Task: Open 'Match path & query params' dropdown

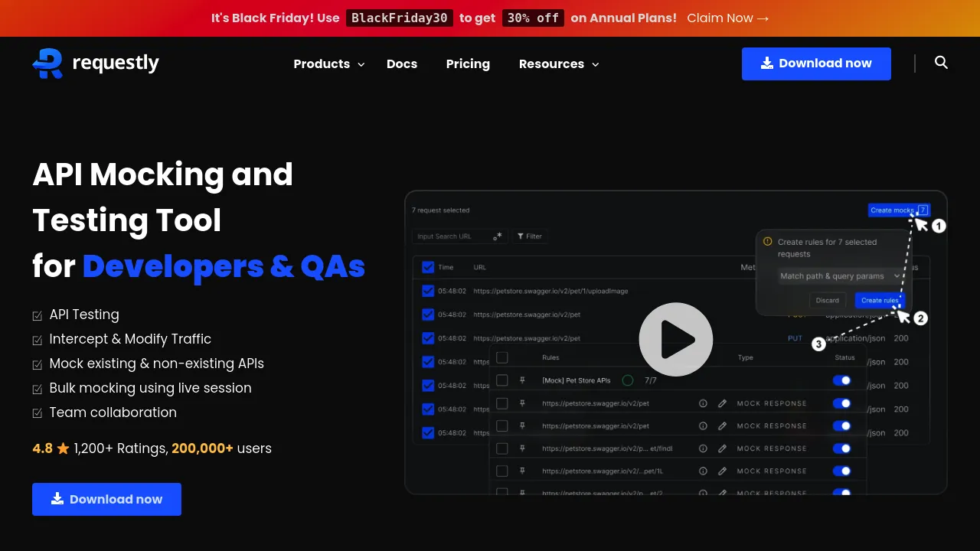Action: coord(841,276)
